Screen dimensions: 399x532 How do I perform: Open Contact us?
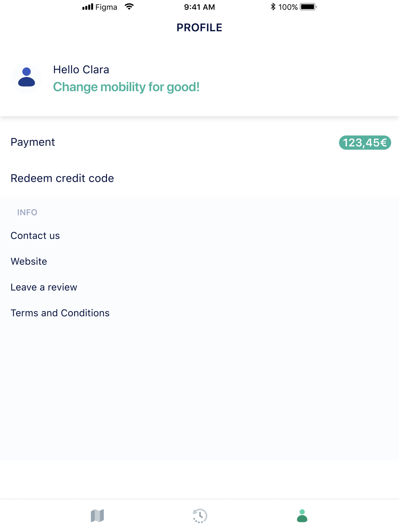(x=35, y=236)
